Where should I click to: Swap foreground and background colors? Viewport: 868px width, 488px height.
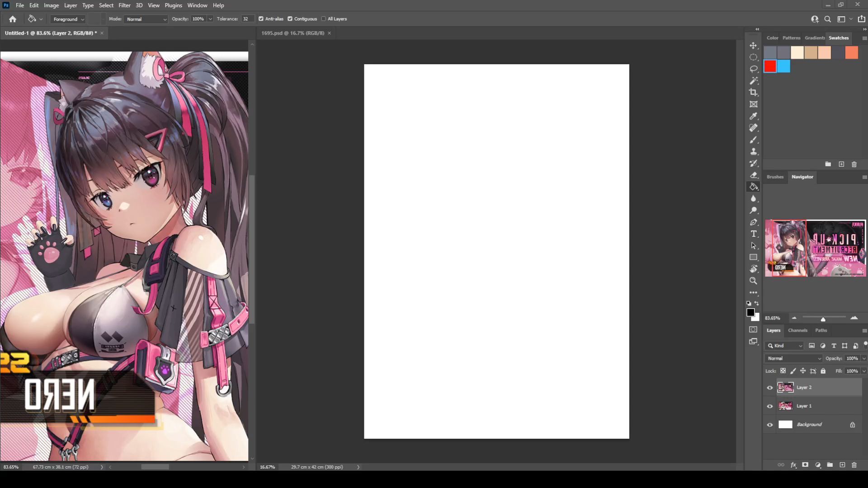(757, 303)
